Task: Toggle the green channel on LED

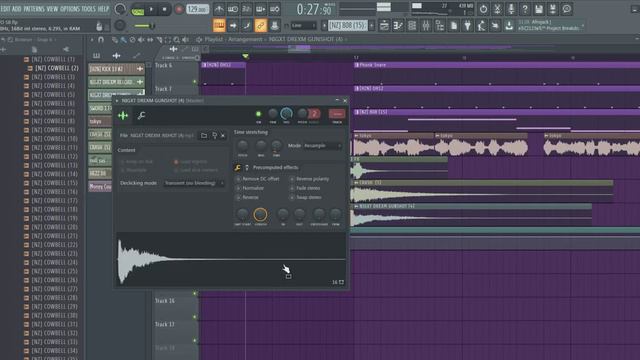Action: tap(258, 114)
